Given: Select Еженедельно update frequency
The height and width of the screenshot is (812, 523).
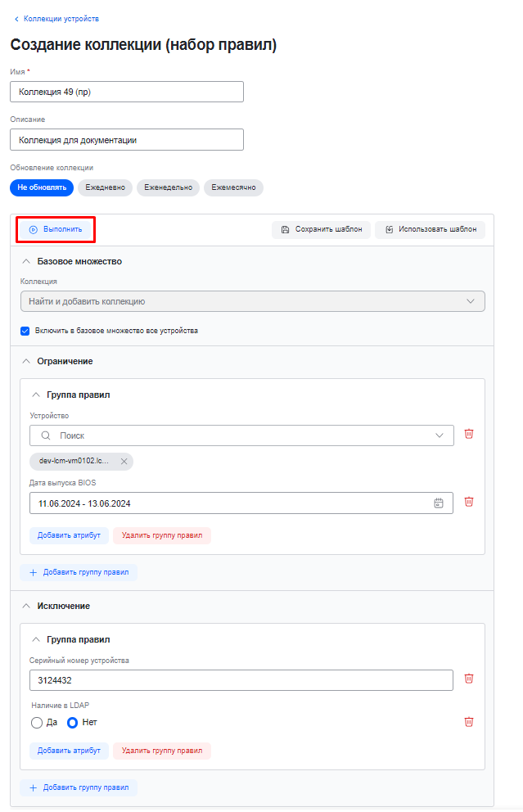Looking at the screenshot, I should (x=168, y=187).
